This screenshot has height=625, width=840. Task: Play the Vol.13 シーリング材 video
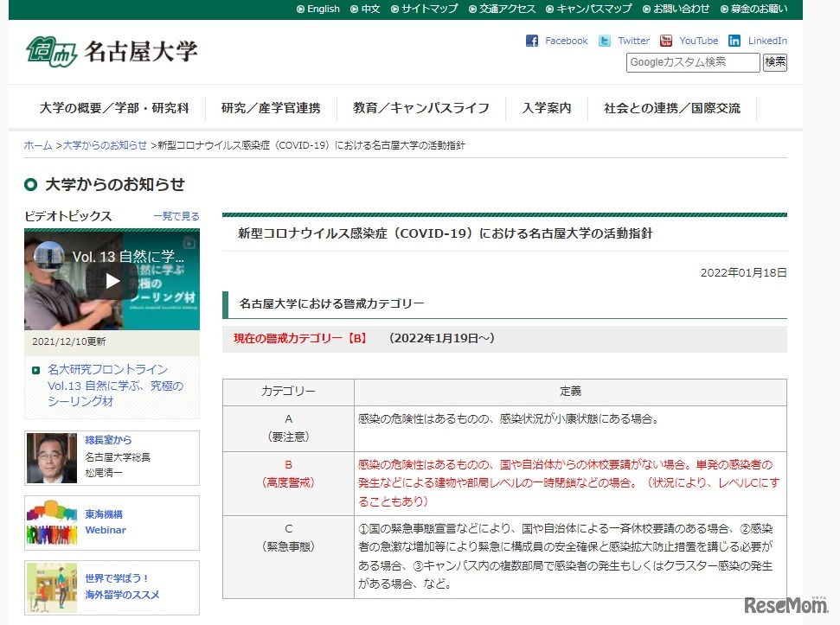pos(111,279)
